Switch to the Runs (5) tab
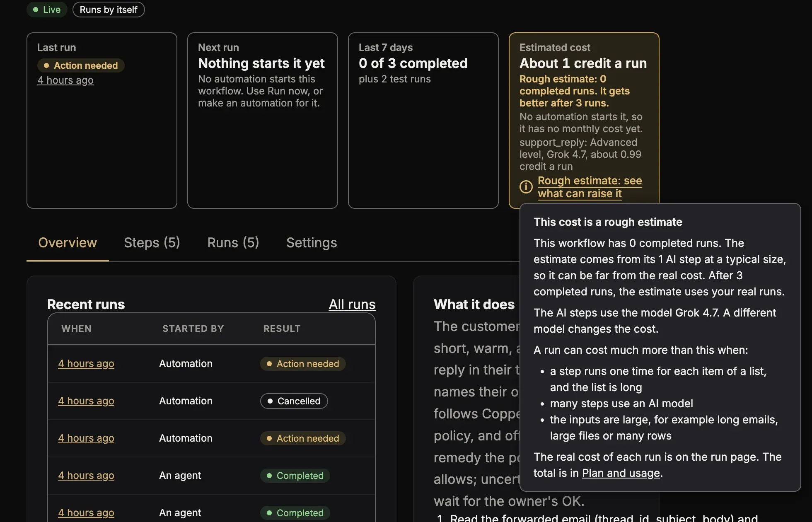Viewport: 812px width, 522px height. [x=233, y=243]
